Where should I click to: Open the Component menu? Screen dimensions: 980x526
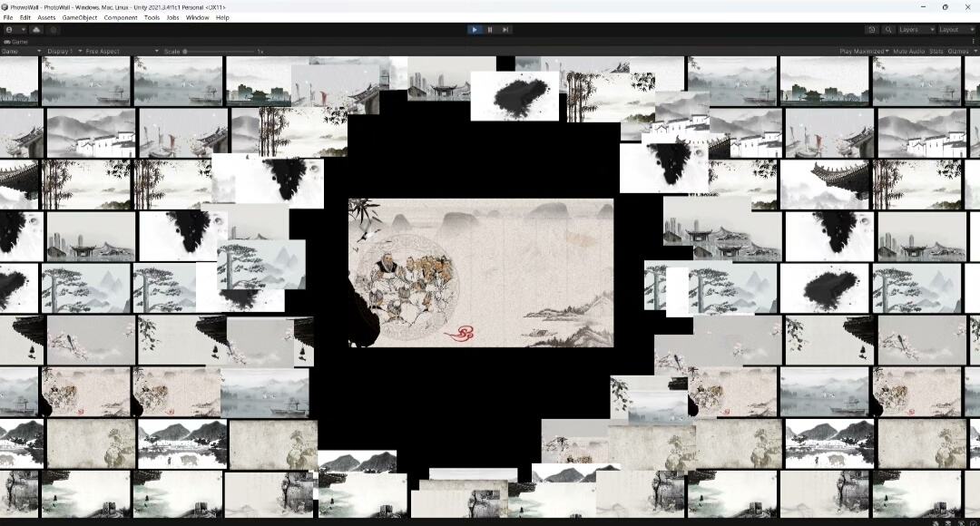coord(121,17)
